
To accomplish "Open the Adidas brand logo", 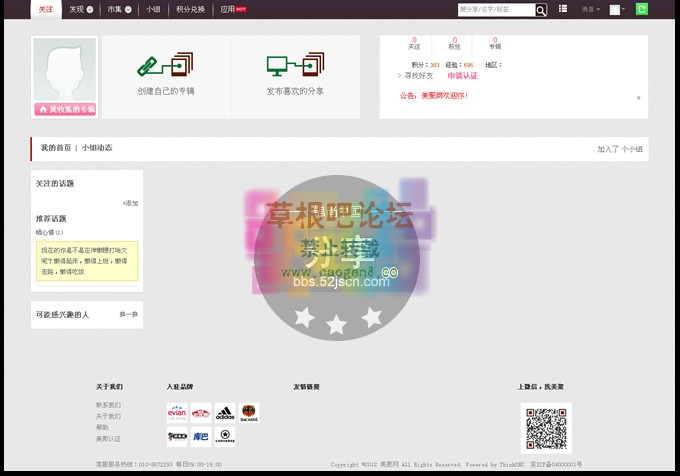I will pyautogui.click(x=225, y=412).
